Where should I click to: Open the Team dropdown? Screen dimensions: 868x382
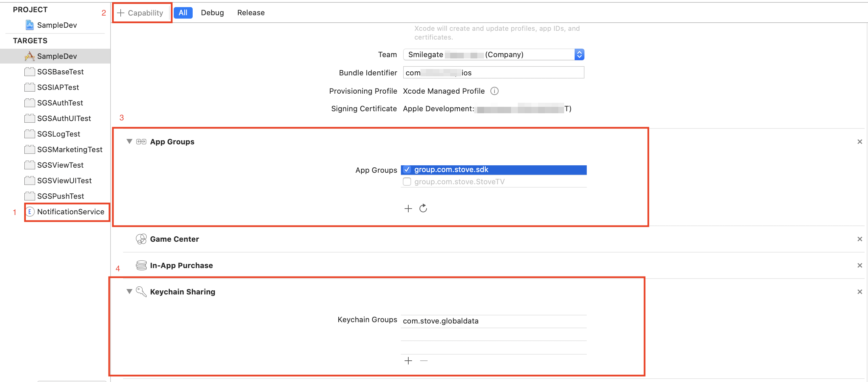493,54
